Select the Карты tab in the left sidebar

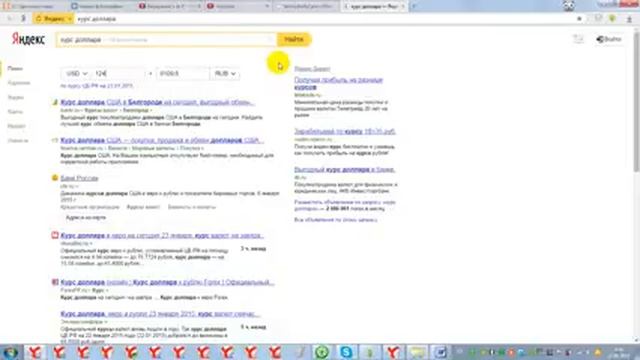point(15,112)
